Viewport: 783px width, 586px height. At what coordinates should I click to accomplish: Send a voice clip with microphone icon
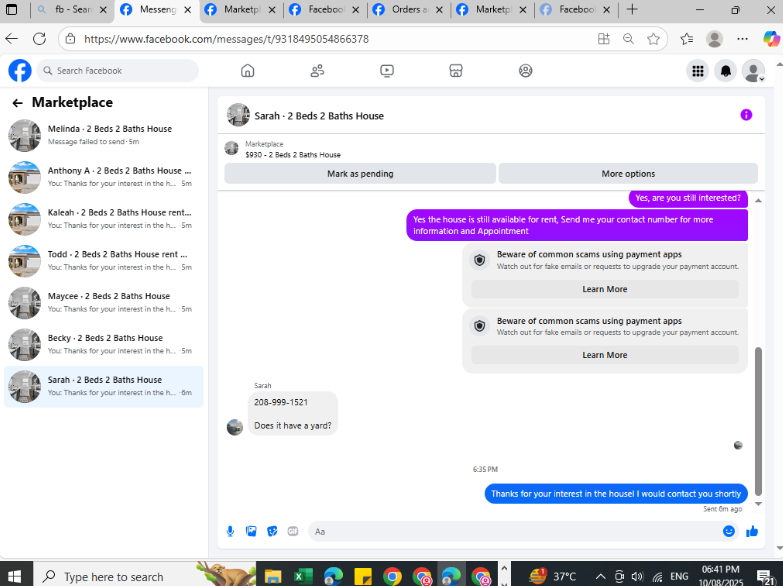[x=230, y=531]
